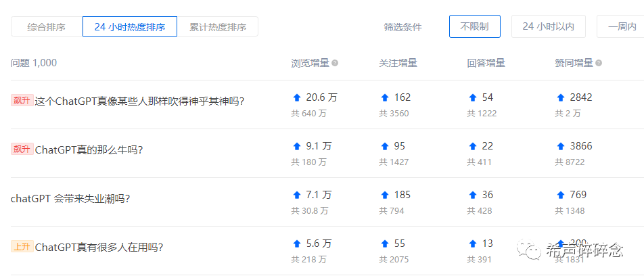Click up arrow beside 13 answers

[473, 244]
